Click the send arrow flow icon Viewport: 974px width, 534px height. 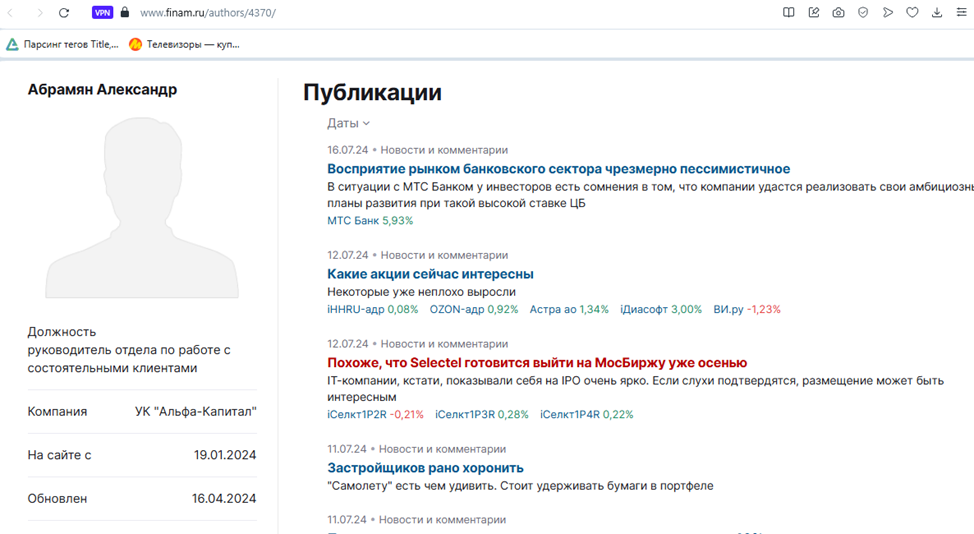[x=888, y=12]
